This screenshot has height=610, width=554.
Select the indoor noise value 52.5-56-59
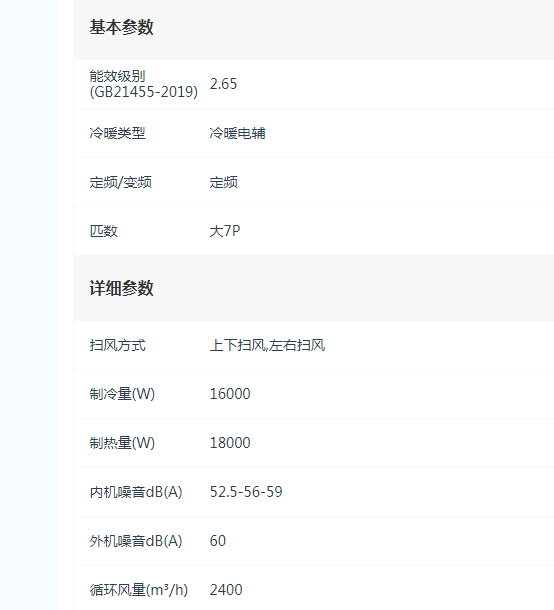point(246,492)
